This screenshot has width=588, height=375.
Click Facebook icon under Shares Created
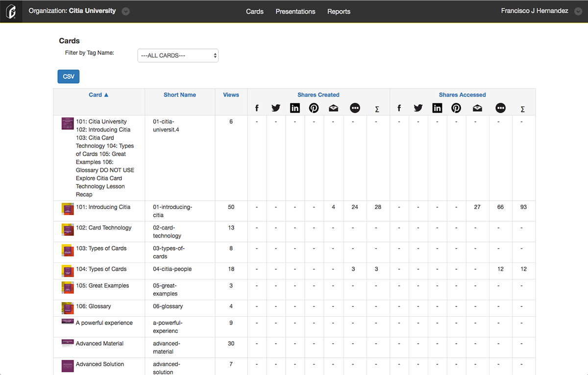[257, 108]
